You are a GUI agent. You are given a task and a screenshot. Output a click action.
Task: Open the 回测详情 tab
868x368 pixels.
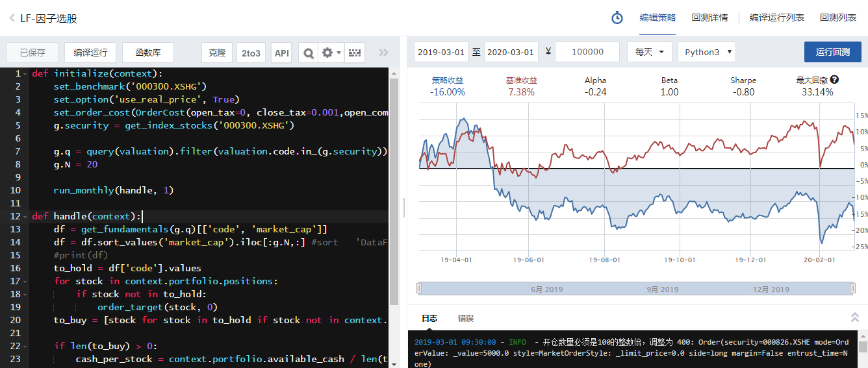coord(709,18)
